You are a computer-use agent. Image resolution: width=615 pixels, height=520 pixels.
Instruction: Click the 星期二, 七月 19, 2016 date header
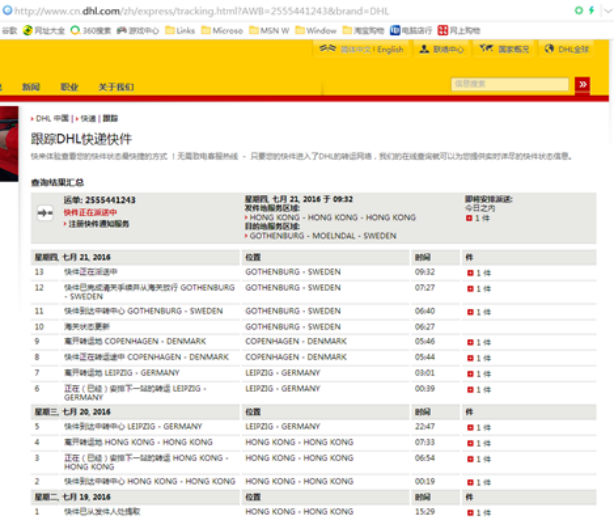73,497
